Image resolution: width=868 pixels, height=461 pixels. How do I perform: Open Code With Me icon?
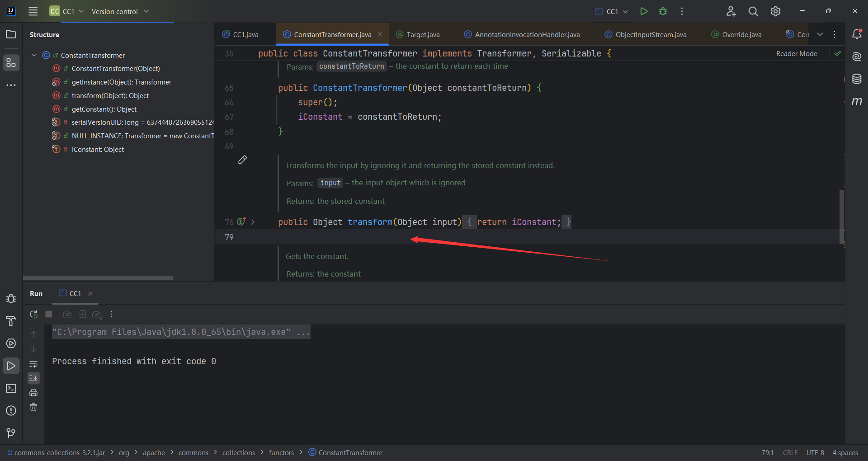click(x=731, y=11)
